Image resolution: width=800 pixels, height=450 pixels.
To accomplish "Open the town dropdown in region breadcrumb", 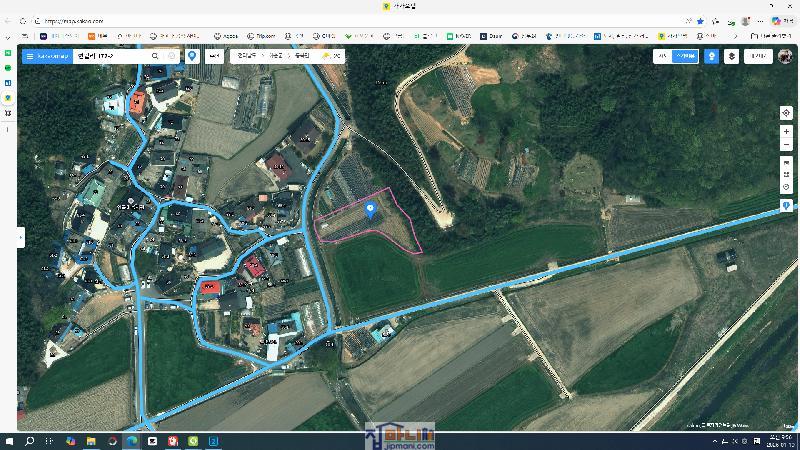I will click(x=298, y=57).
